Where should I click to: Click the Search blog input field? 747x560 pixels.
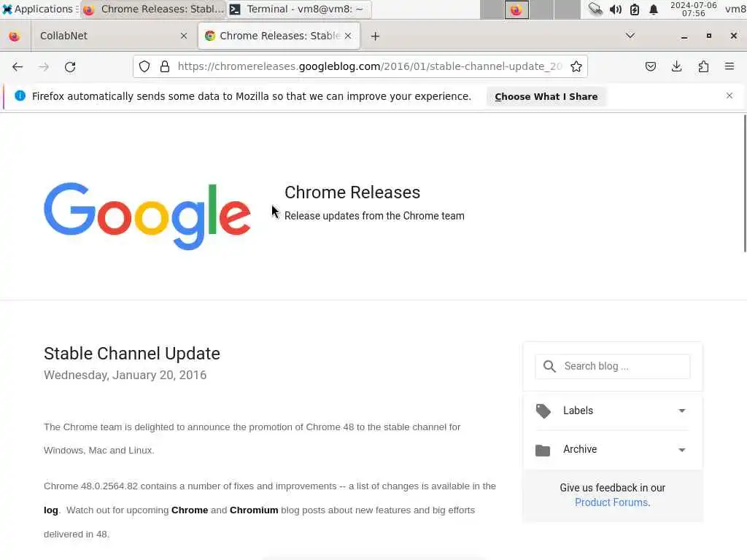(x=613, y=366)
